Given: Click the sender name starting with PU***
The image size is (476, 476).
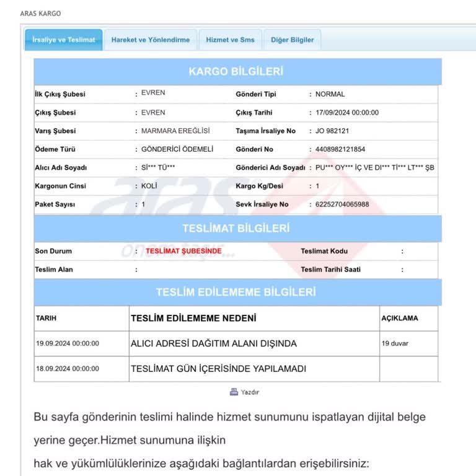Looking at the screenshot, I should 374,167.
